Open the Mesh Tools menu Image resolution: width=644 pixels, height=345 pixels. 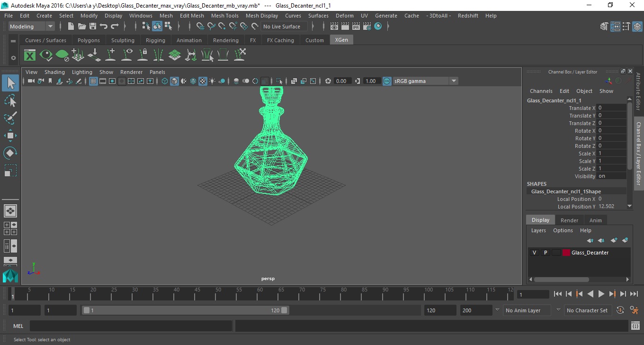pyautogui.click(x=224, y=16)
